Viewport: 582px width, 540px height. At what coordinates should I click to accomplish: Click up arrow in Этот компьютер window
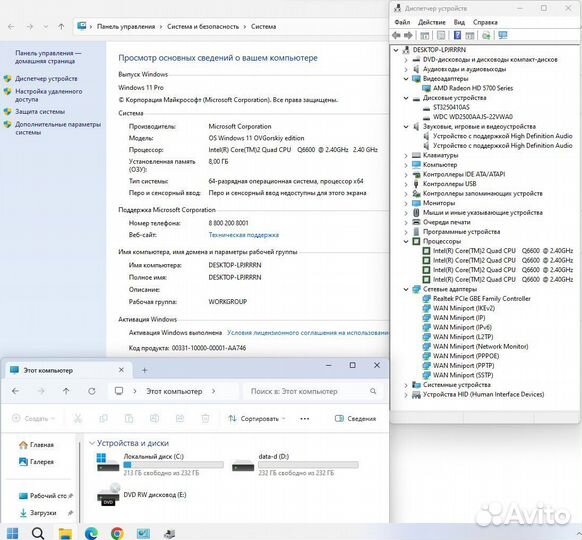66,391
